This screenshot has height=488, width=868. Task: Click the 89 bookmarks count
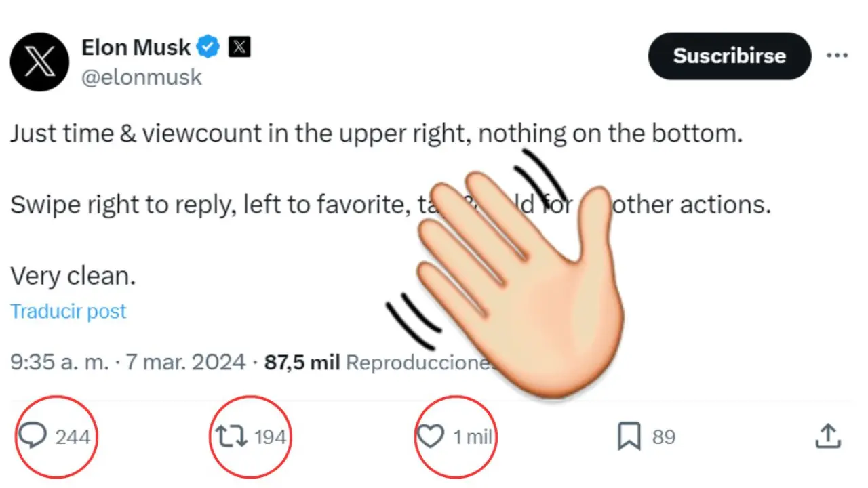point(663,437)
